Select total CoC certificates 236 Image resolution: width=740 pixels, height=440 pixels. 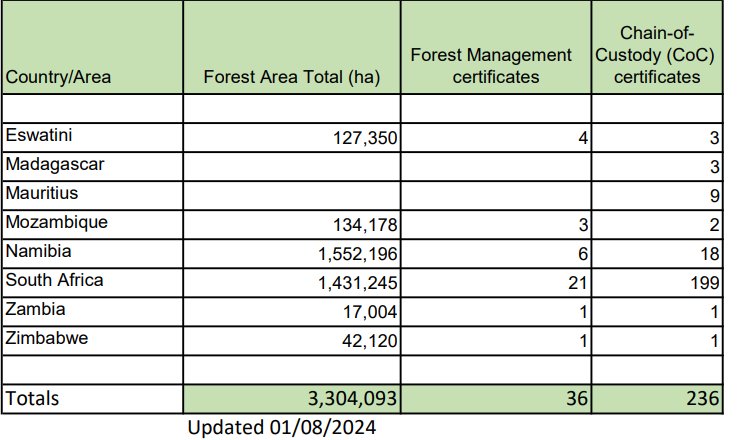coord(703,398)
